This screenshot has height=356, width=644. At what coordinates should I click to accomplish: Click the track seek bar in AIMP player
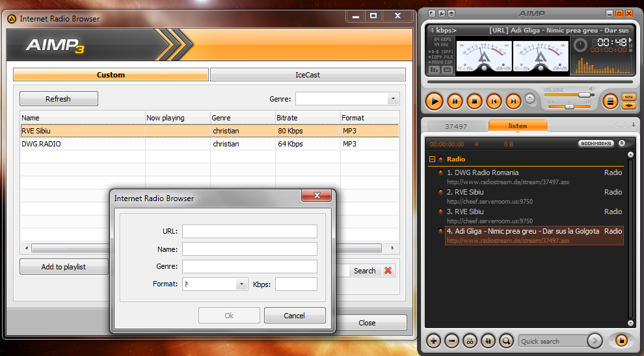pos(530,82)
